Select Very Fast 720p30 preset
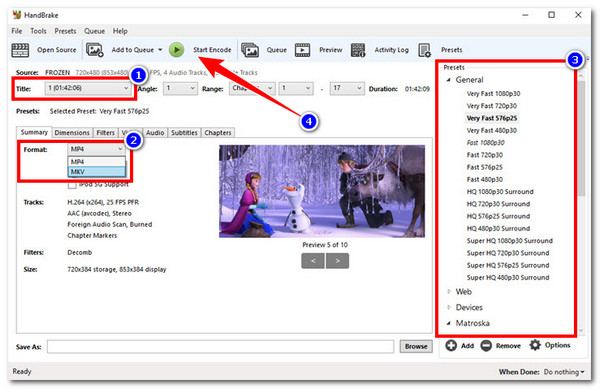 (x=492, y=106)
